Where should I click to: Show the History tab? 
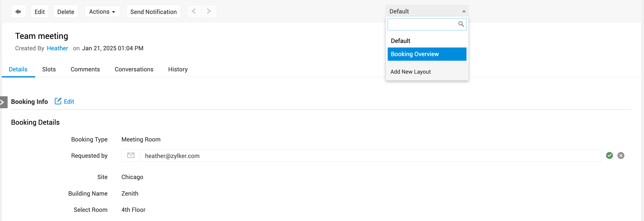coord(178,69)
